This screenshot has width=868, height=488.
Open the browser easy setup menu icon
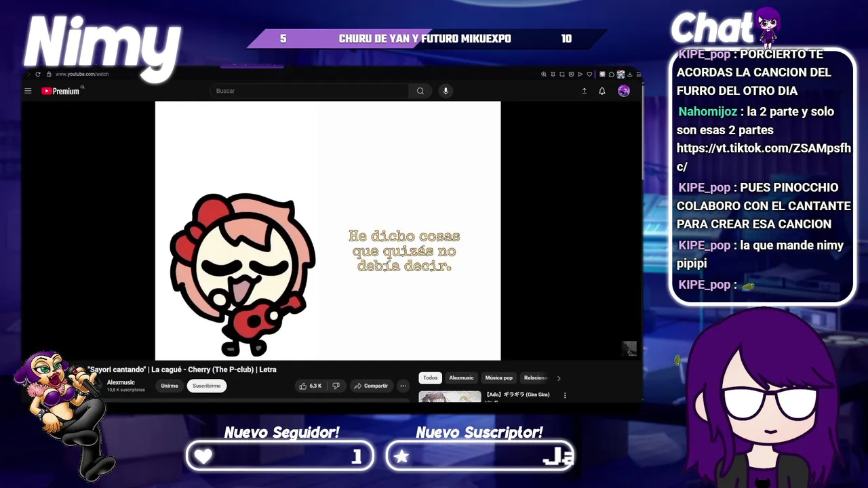(639, 75)
